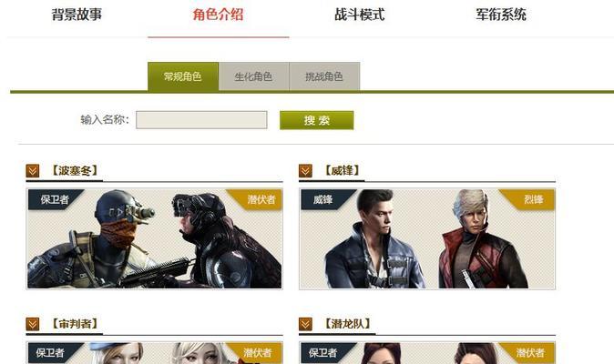
Task: Open the 威锋 character portrait in the blue jacket
Action: click(x=374, y=239)
